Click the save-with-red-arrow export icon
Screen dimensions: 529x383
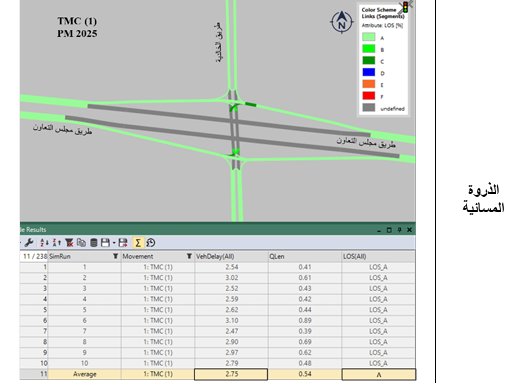tap(123, 243)
